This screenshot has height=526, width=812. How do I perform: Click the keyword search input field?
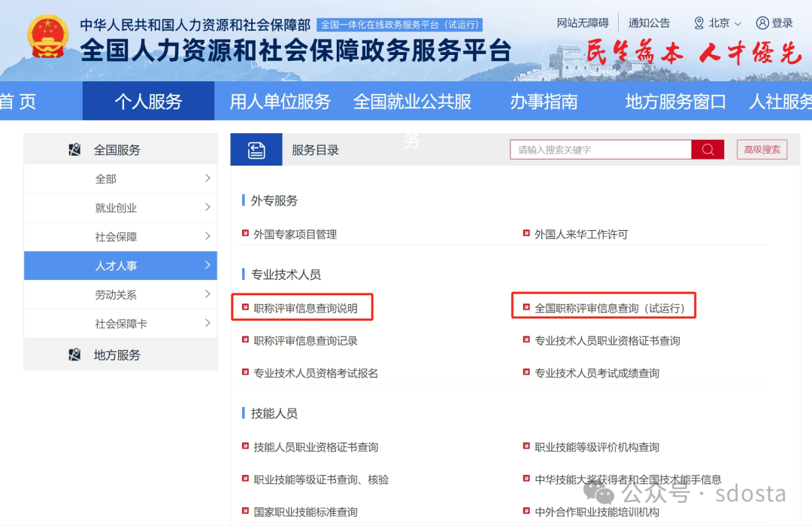(601, 150)
